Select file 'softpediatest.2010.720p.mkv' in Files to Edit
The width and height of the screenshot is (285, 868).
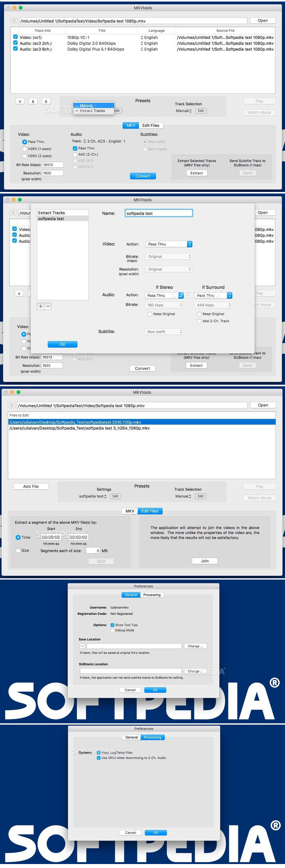pyautogui.click(x=142, y=422)
